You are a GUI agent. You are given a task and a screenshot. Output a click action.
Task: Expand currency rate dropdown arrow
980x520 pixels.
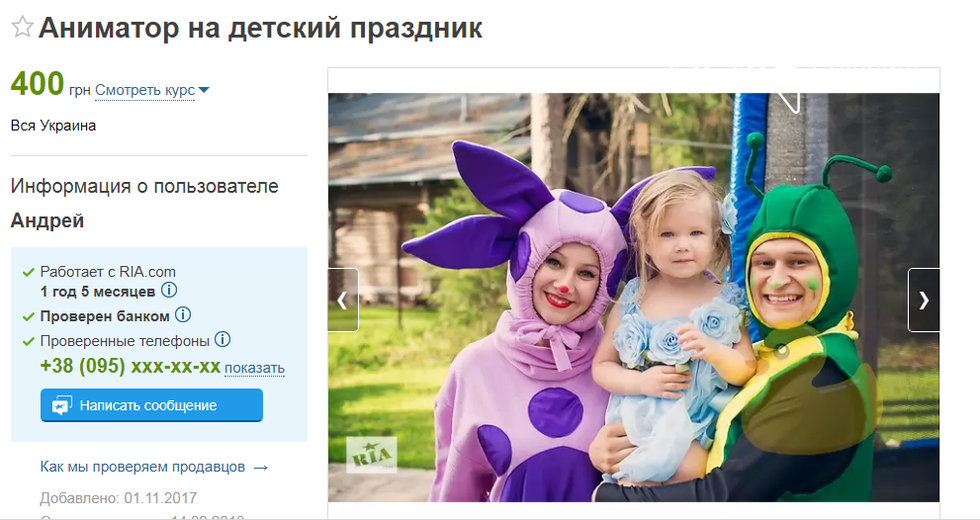click(x=203, y=91)
